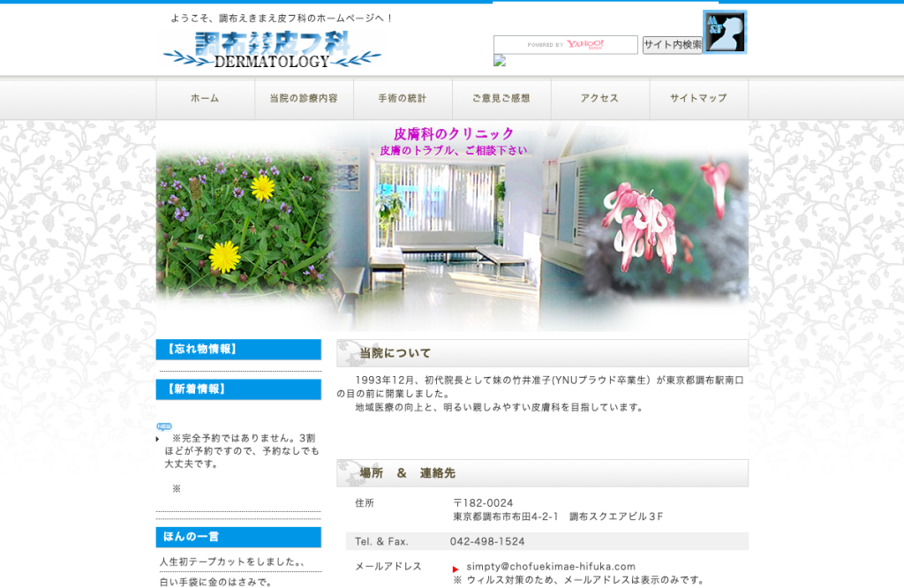Click the ようこそ welcome tagline text
This screenshot has width=904, height=588.
[282, 19]
